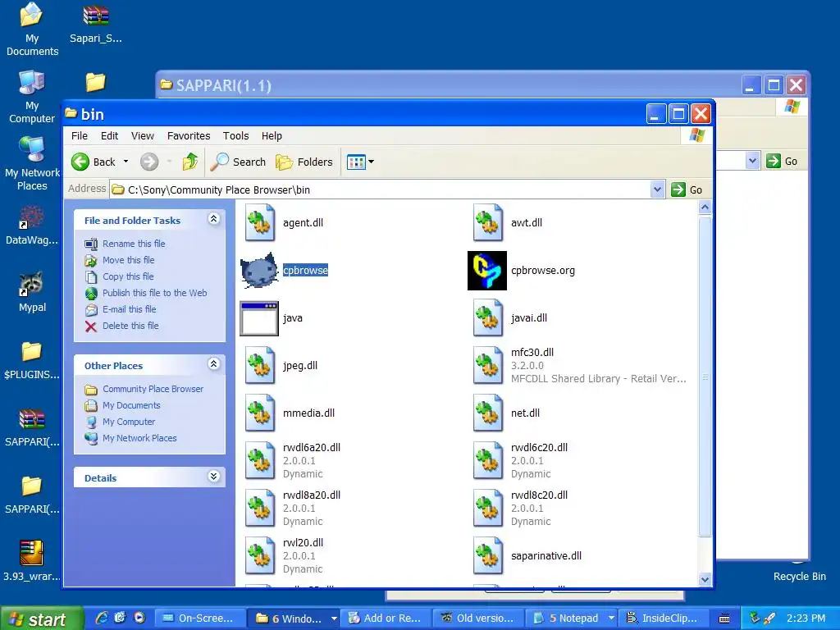Switch to InsideClip taskbar button
The image size is (840, 630).
[x=664, y=619]
